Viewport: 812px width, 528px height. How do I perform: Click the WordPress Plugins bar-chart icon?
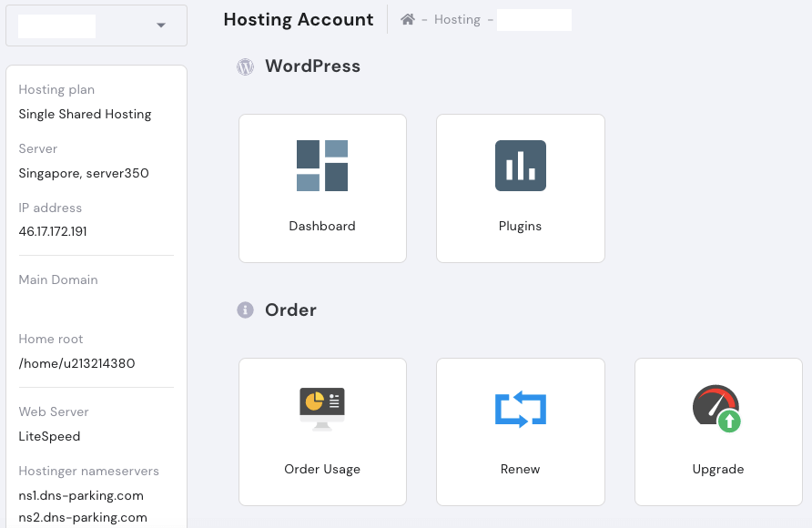pos(521,166)
